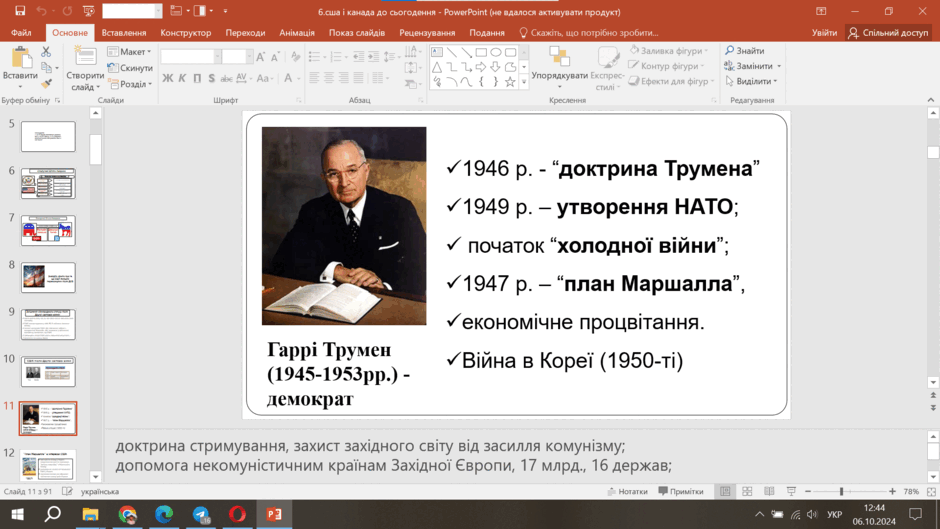Viewport: 940px width, 529px height.
Task: Fit slide to window icon
Action: click(931, 491)
